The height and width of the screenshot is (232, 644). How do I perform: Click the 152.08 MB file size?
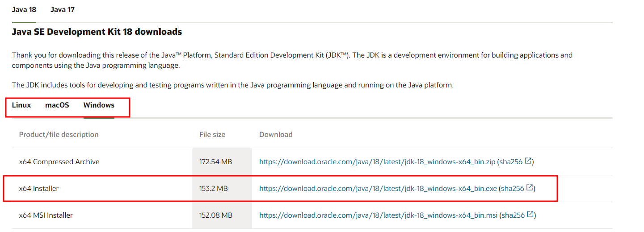tap(216, 215)
